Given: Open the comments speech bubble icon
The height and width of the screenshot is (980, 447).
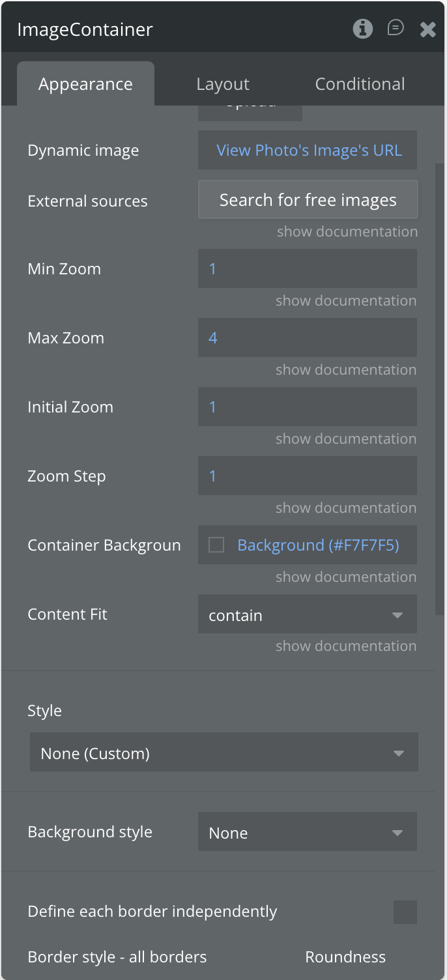Looking at the screenshot, I should (x=396, y=28).
